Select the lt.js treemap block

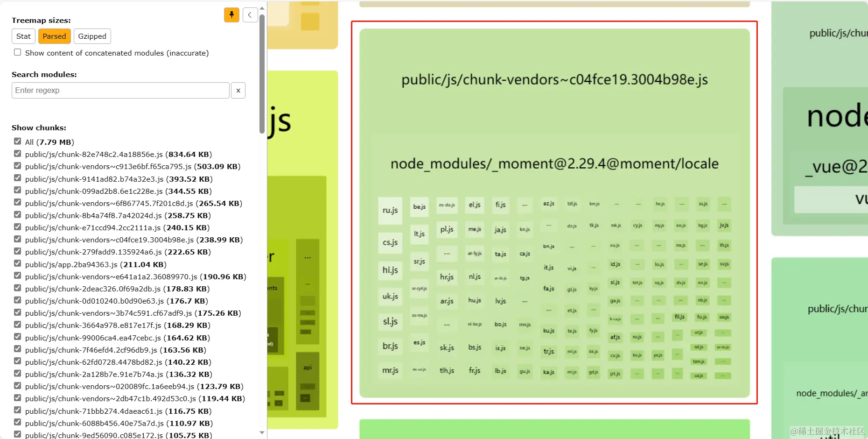pyautogui.click(x=420, y=234)
